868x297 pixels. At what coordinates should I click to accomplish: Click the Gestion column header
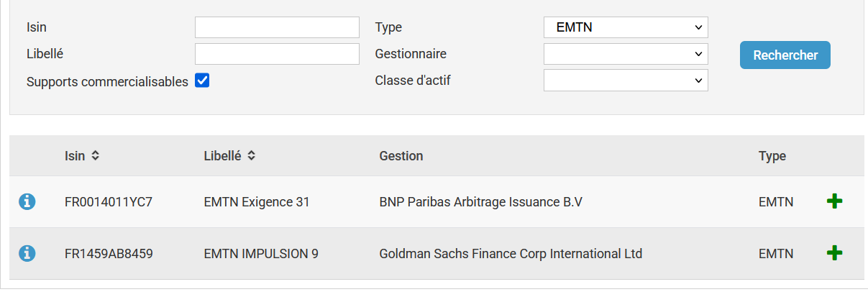[x=401, y=156]
